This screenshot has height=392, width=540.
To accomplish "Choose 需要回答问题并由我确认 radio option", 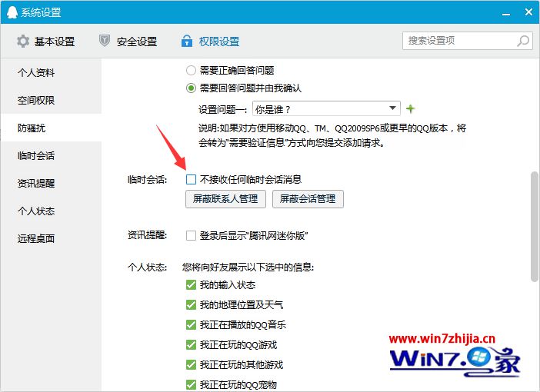I will 191,88.
